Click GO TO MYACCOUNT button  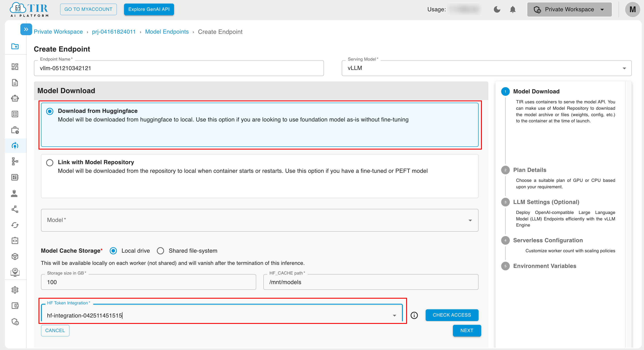click(88, 9)
